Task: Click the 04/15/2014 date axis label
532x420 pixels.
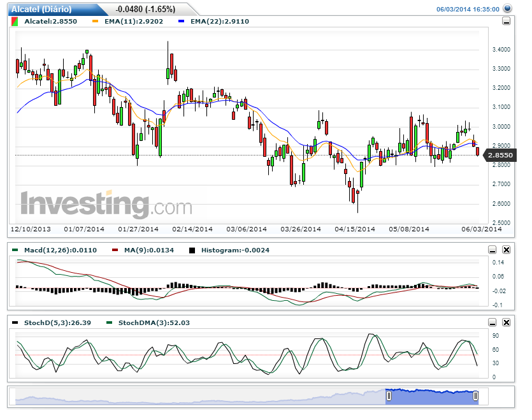Action: click(355, 229)
